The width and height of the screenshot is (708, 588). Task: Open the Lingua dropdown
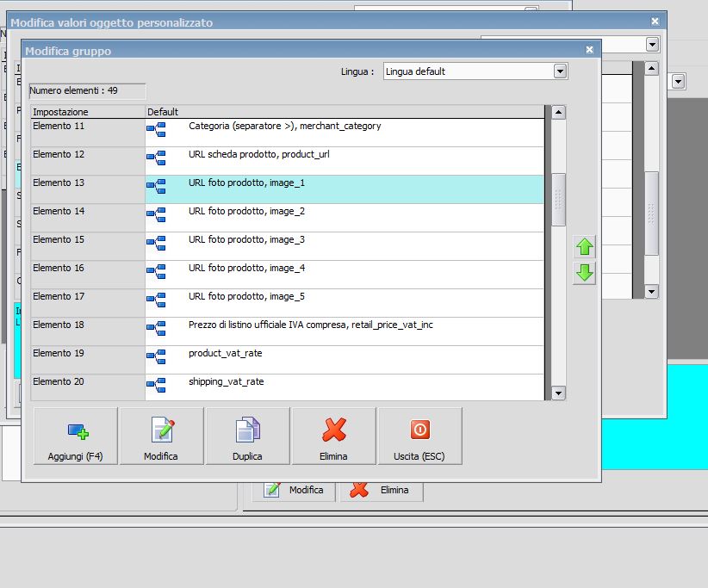[560, 71]
